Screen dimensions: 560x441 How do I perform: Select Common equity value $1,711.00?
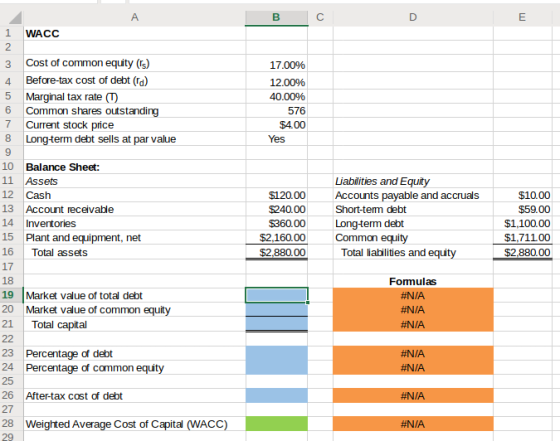[x=522, y=237]
